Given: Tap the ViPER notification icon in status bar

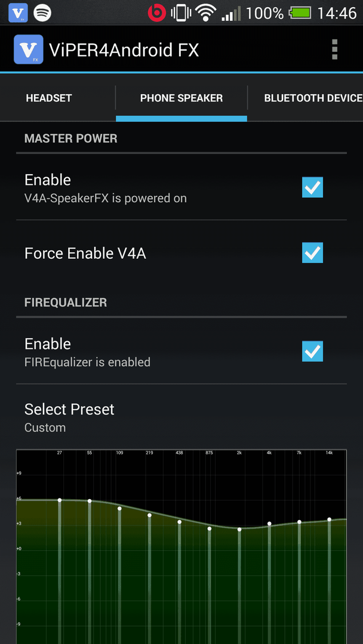Looking at the screenshot, I should coord(18,14).
